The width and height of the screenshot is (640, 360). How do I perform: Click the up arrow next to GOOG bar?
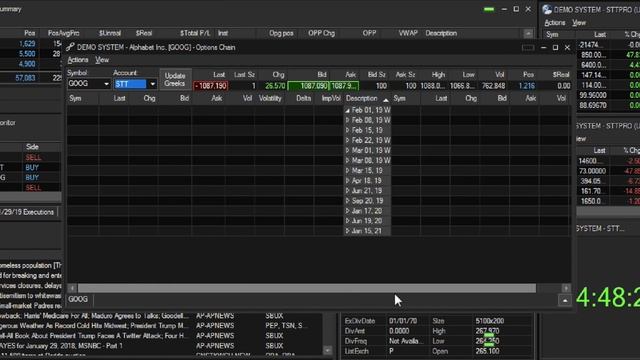pyautogui.click(x=565, y=301)
